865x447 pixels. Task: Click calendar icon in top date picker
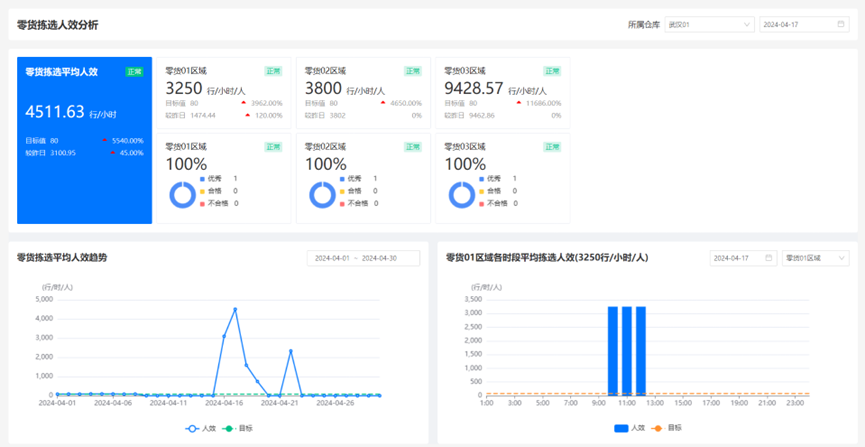coord(841,24)
